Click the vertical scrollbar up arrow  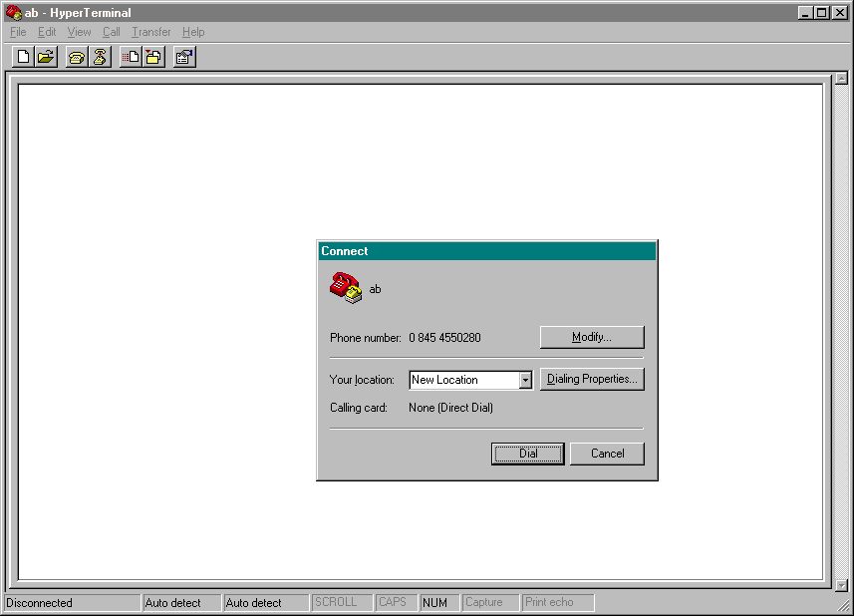pyautogui.click(x=841, y=79)
